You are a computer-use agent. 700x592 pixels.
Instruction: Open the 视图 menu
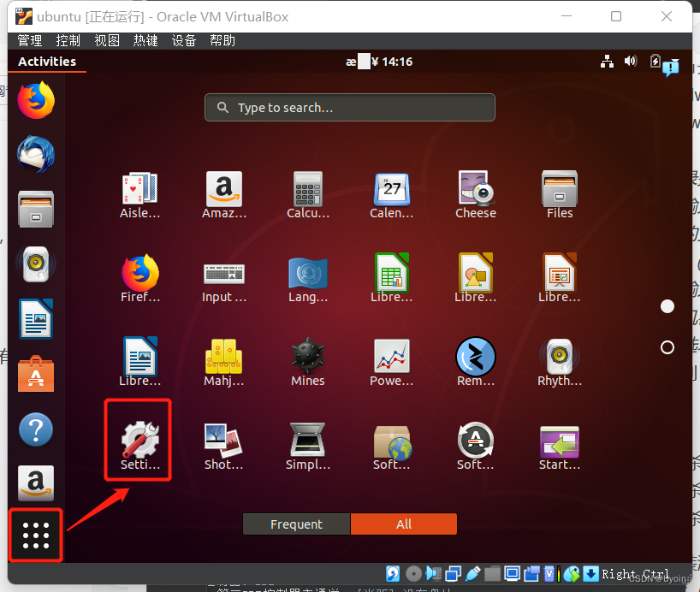coord(107,40)
